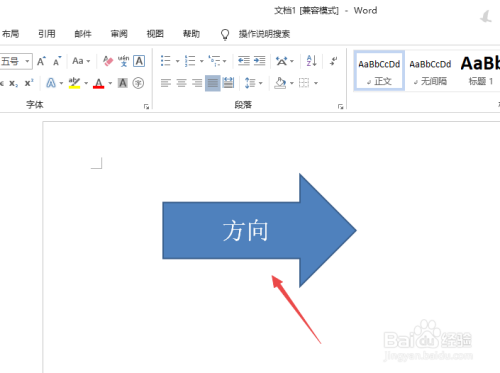Apply yellow text highlight color

pos(74,83)
